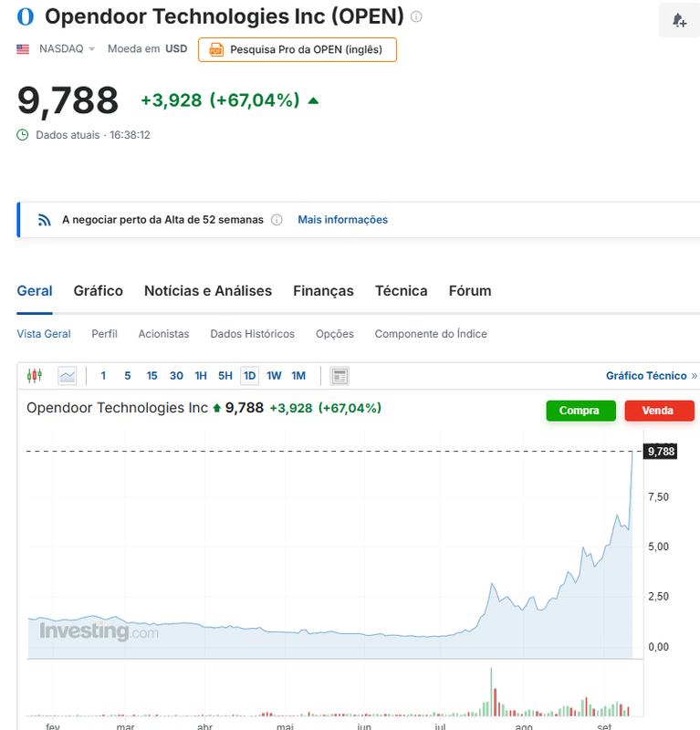The width and height of the screenshot is (700, 730).
Task: Click the red Venda button
Action: coord(659,411)
